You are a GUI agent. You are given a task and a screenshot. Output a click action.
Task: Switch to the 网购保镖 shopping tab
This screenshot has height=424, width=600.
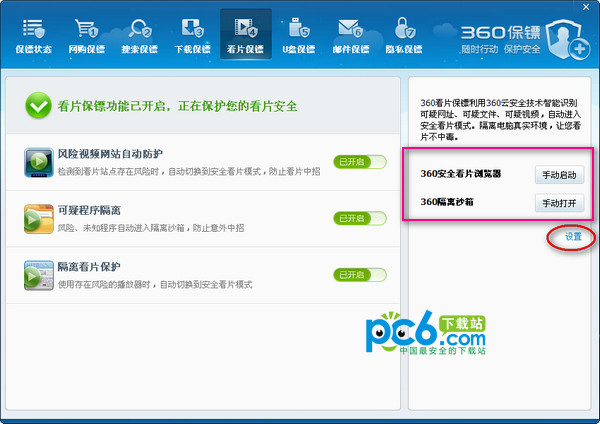click(x=86, y=35)
